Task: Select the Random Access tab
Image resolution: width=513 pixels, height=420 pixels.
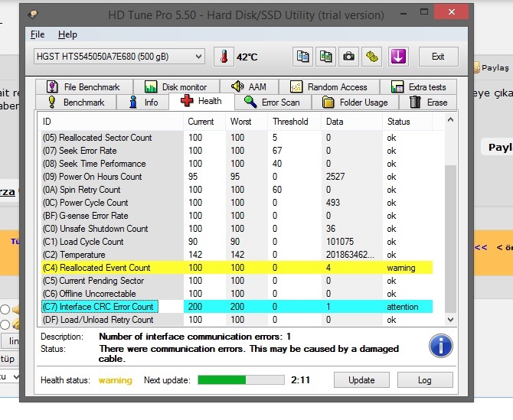Action: click(328, 87)
